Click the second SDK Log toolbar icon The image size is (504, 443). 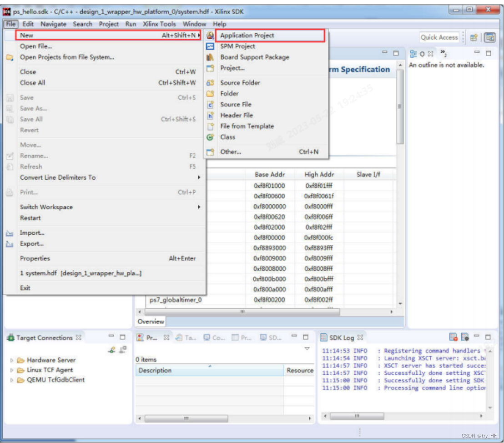465,337
